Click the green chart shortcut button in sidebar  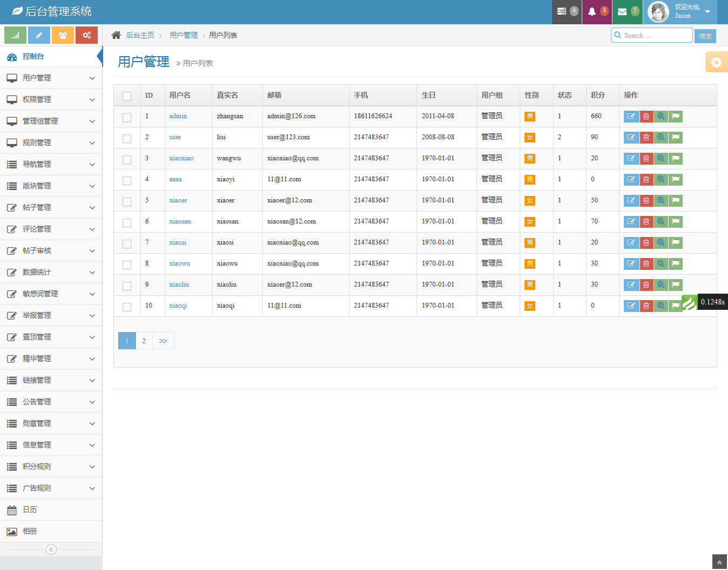(x=15, y=35)
